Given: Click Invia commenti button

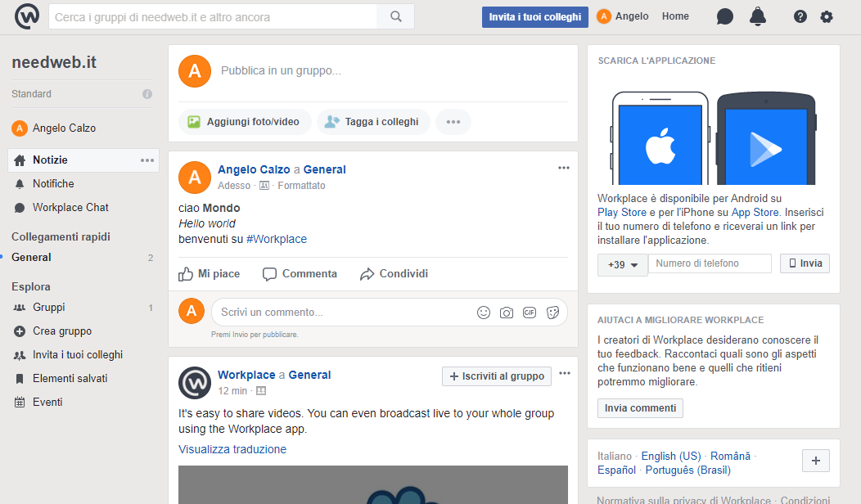Looking at the screenshot, I should click(x=640, y=408).
